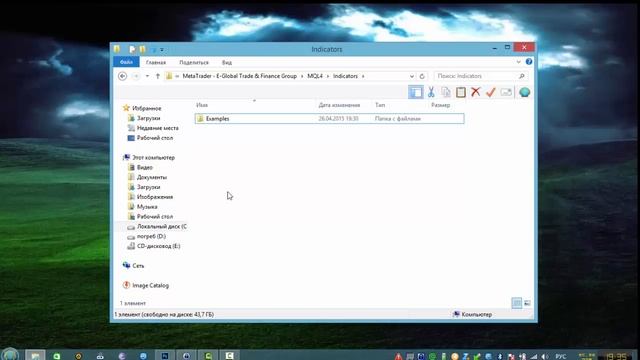Open the Изображения folder in the sidebar
Viewport: 640px width, 360px height.
pos(155,197)
